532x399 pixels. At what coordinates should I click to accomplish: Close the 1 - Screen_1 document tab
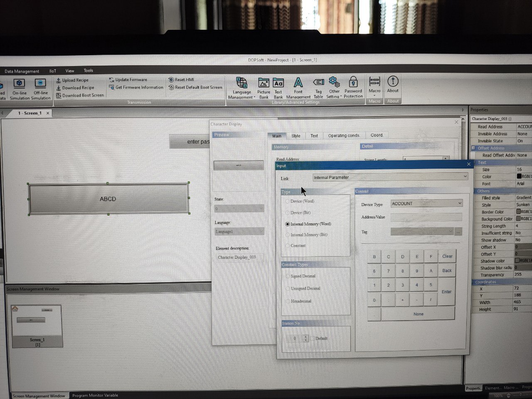(48, 113)
